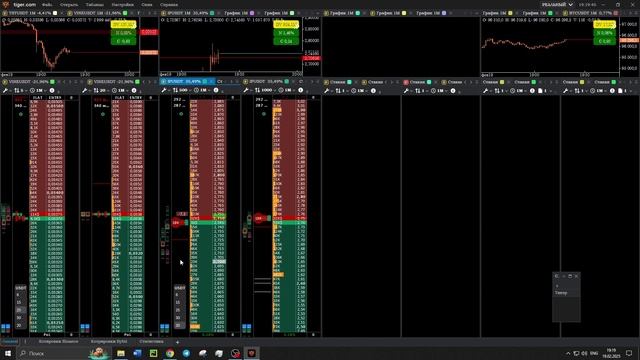Expand the price step 1000 dropdown
The height and width of the screenshot is (360, 640).
(264, 90)
